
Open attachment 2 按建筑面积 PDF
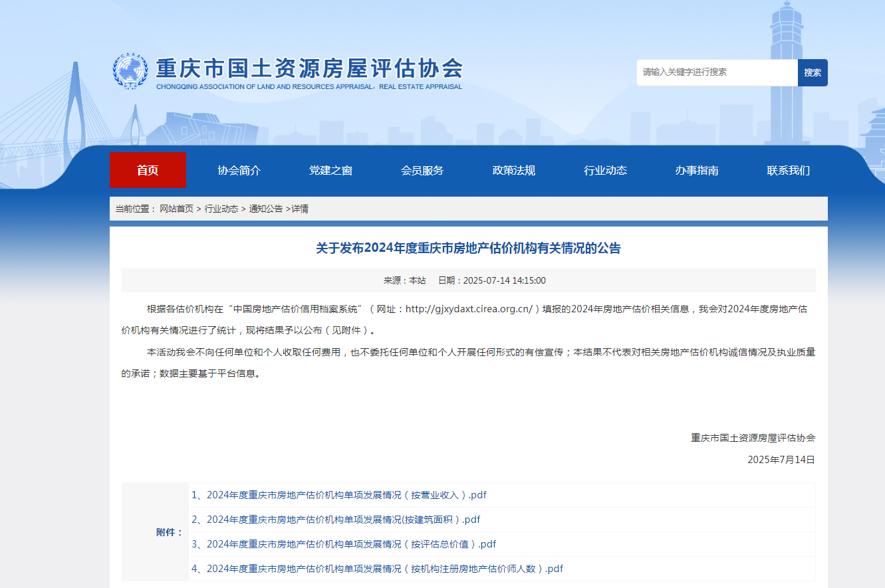pyautogui.click(x=336, y=520)
